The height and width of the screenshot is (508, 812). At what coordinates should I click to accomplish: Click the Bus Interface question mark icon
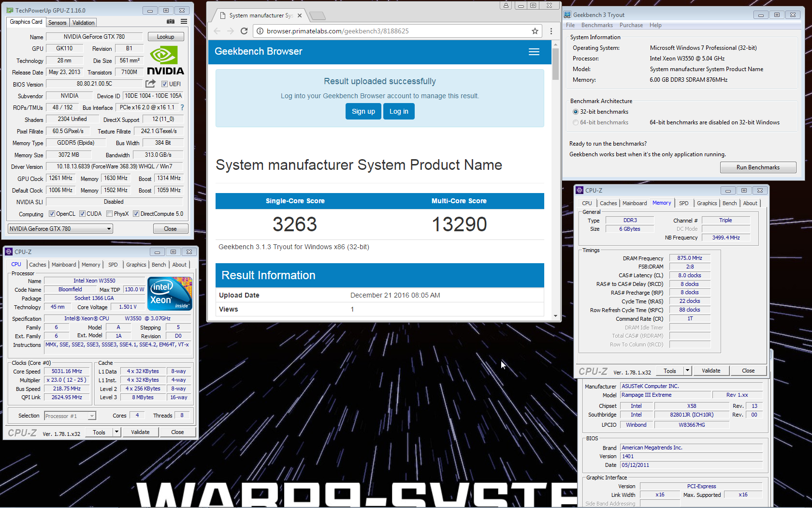(182, 107)
